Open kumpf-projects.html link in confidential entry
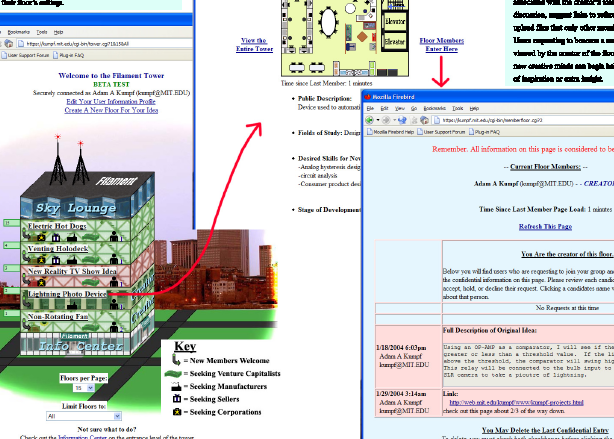This screenshot has width=614, height=439. tap(516, 402)
